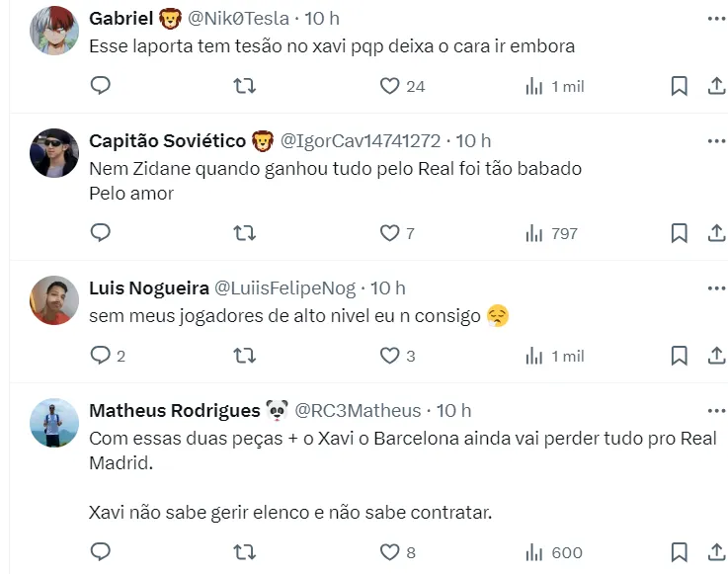Image resolution: width=728 pixels, height=574 pixels.
Task: Share Capitão Soviético's tweet
Action: (x=716, y=233)
